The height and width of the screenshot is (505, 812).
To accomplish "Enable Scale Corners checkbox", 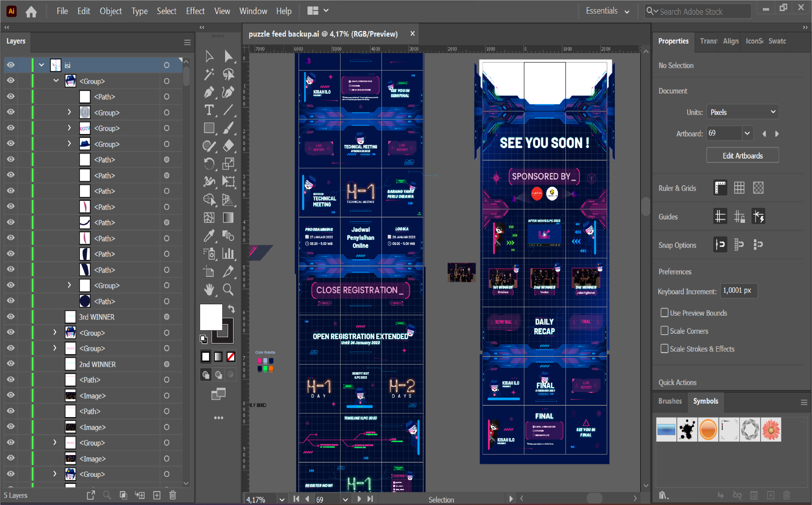I will point(664,331).
